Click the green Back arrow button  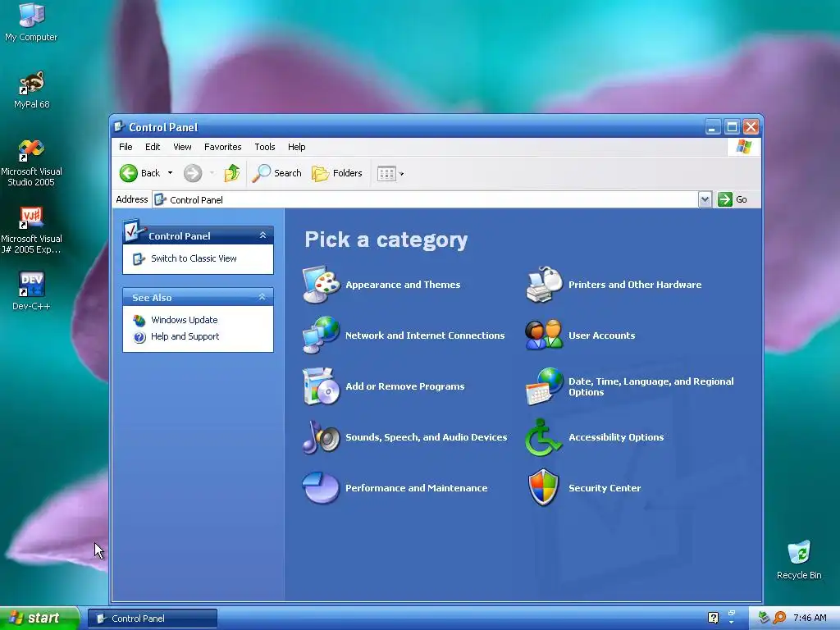click(129, 173)
